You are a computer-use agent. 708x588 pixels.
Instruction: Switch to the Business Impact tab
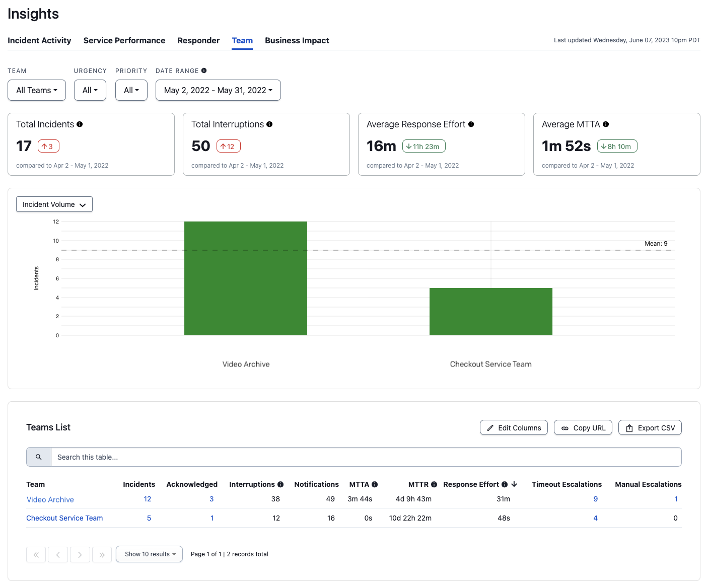[297, 40]
